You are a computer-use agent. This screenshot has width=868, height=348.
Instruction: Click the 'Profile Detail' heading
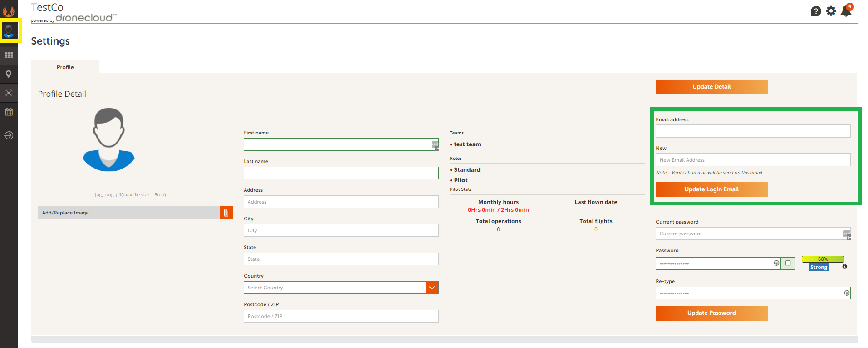tap(62, 94)
